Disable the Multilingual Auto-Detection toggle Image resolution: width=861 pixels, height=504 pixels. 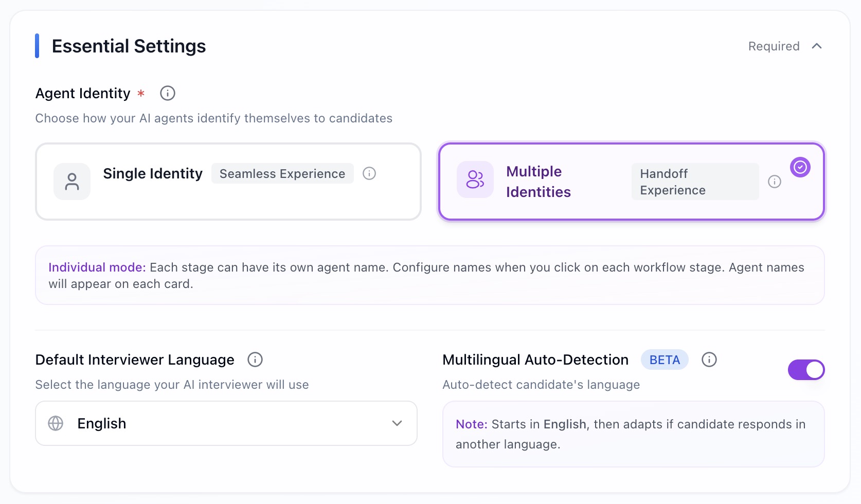point(806,370)
